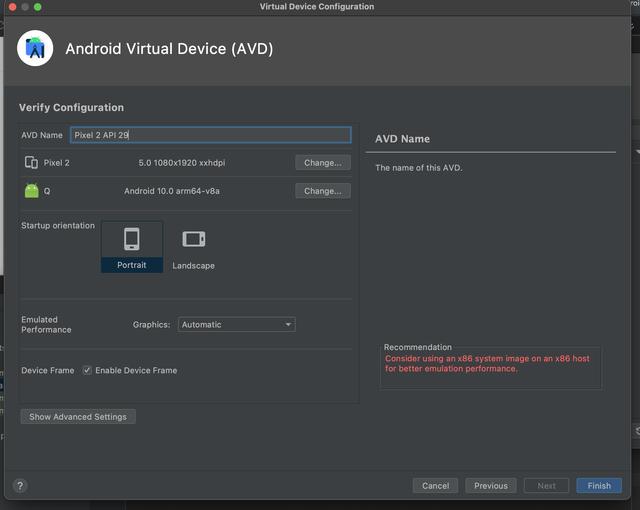This screenshot has width=640, height=510.
Task: Disable the Enable Device Frame checkbox
Action: coord(87,370)
